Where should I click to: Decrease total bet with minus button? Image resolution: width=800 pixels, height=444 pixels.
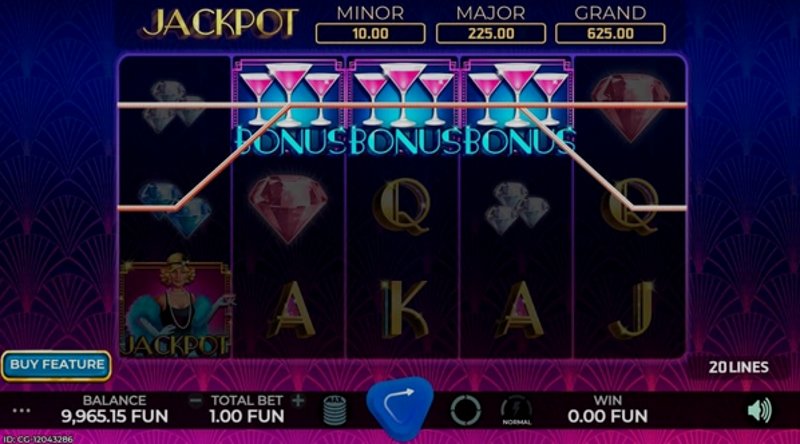[195, 401]
